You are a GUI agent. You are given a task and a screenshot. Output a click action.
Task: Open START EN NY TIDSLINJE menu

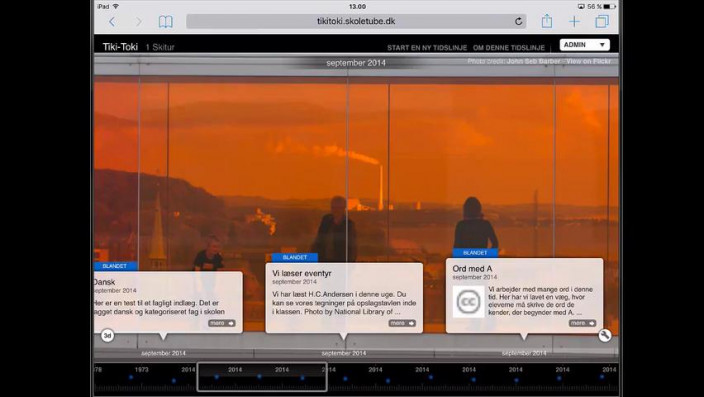[427, 48]
